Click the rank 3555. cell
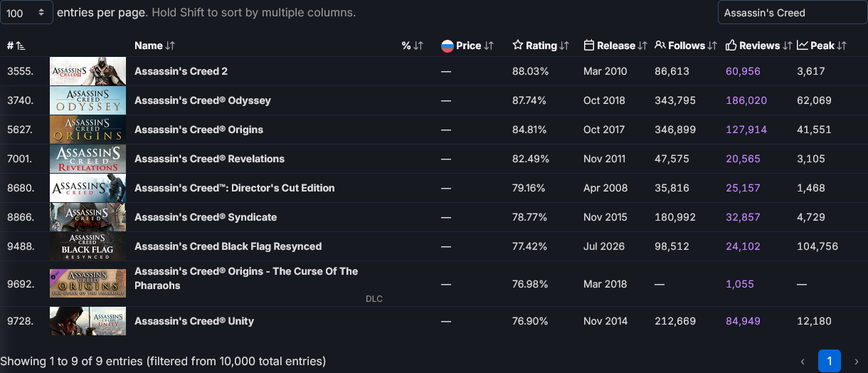This screenshot has height=373, width=868. click(x=20, y=71)
